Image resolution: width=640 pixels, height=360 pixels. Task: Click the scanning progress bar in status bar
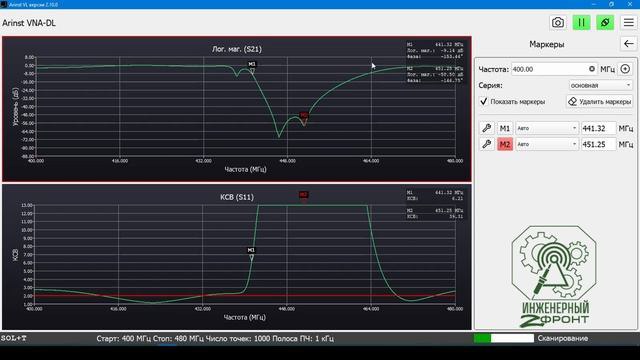504,338
